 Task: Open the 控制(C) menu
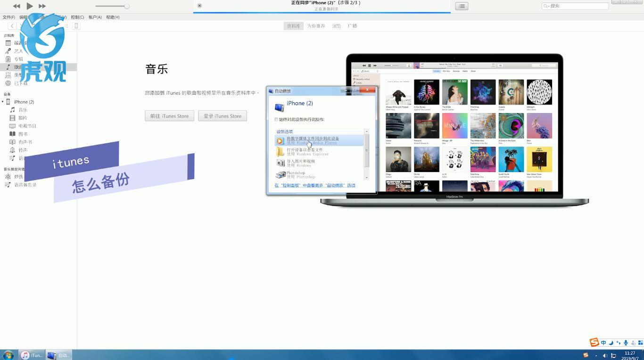click(x=77, y=17)
